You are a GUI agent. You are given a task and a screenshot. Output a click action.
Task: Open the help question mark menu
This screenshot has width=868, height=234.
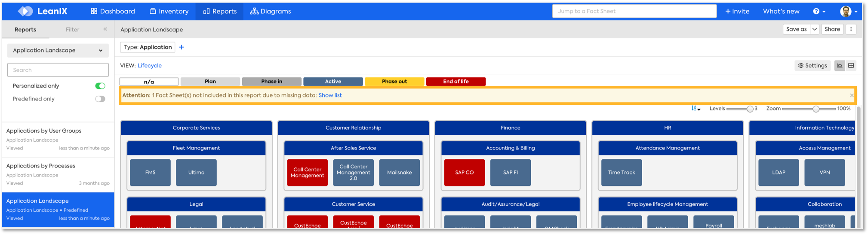coord(819,11)
